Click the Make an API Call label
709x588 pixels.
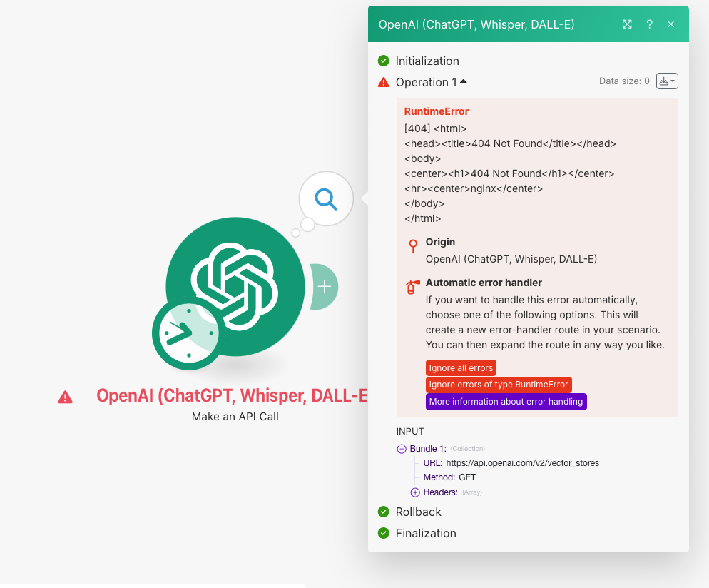click(235, 417)
